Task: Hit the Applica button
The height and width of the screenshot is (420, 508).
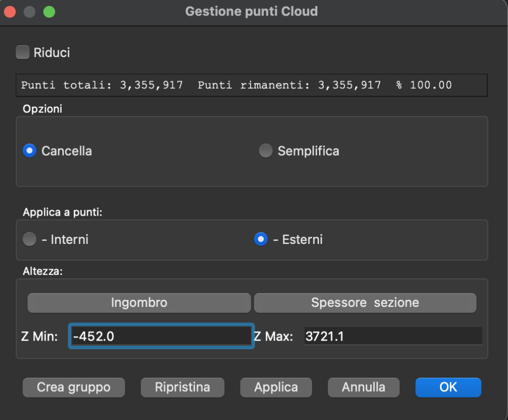Action: 276,387
